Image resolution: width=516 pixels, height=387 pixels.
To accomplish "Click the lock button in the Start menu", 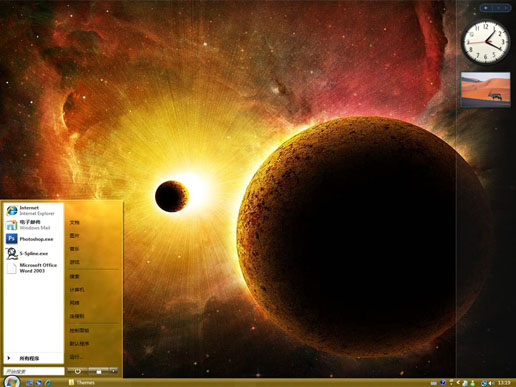I will click(x=99, y=371).
